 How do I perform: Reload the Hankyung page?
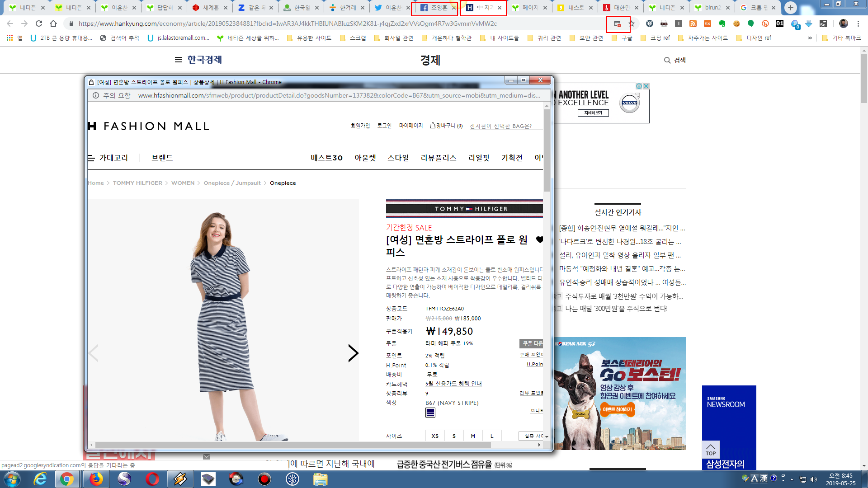pyautogui.click(x=39, y=23)
